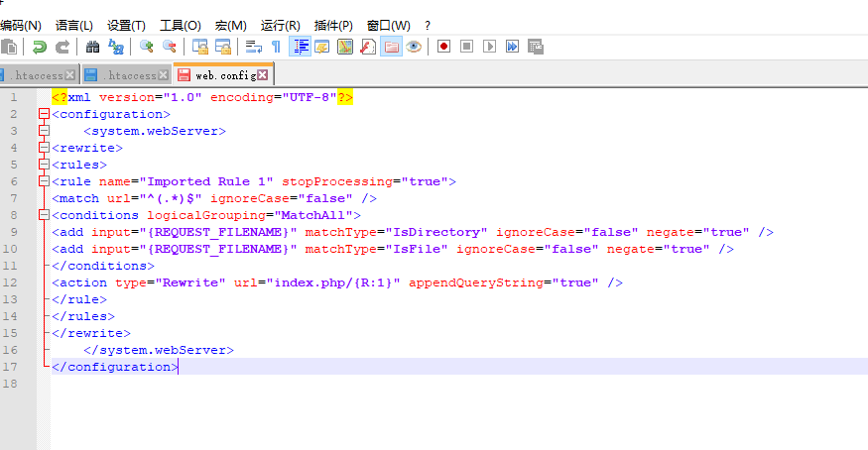Collapse the <rule name> fold on line 6
The height and width of the screenshot is (450, 868).
click(x=45, y=181)
